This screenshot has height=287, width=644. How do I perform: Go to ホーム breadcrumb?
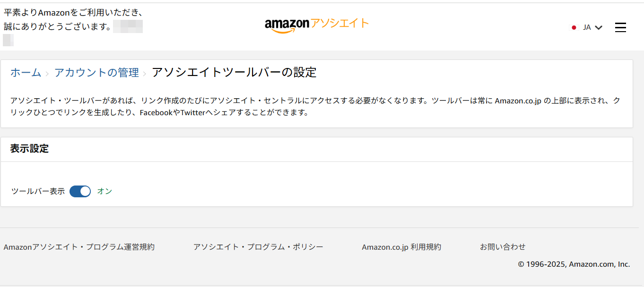[26, 73]
